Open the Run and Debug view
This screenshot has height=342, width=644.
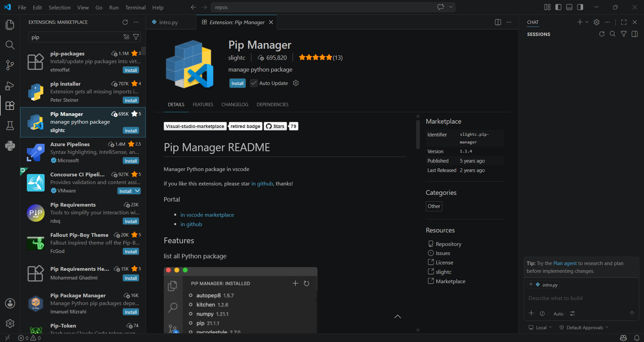click(10, 85)
